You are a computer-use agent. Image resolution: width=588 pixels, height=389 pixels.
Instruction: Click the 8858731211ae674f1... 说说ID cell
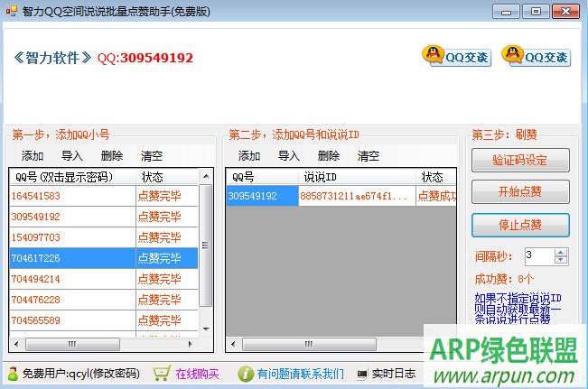(357, 196)
